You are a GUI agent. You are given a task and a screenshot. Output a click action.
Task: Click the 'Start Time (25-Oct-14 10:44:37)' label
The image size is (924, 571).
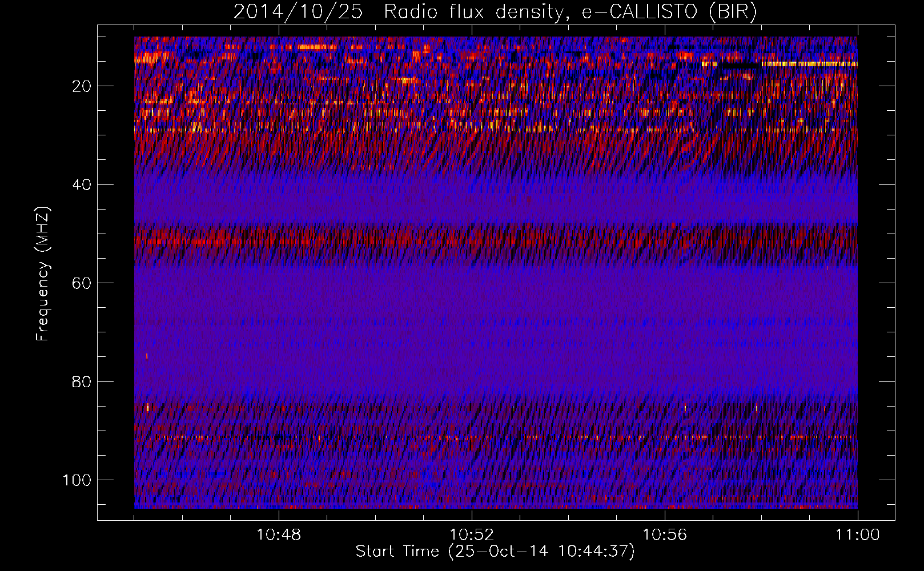tap(495, 552)
